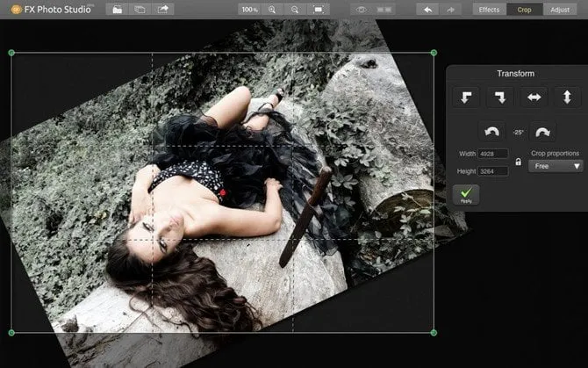Switch to the Adjust tab
Viewport: 588px width, 368px height.
560,9
